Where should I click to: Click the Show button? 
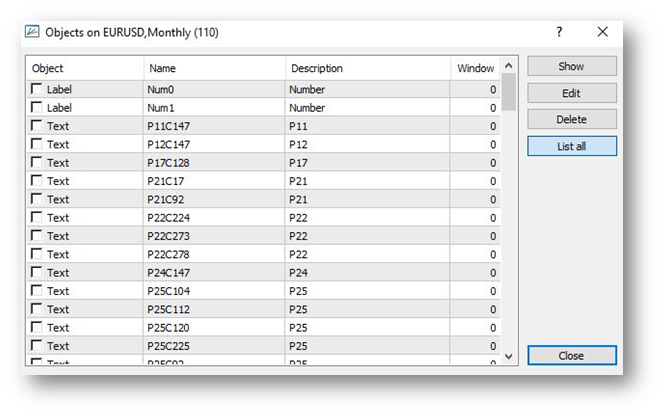572,66
